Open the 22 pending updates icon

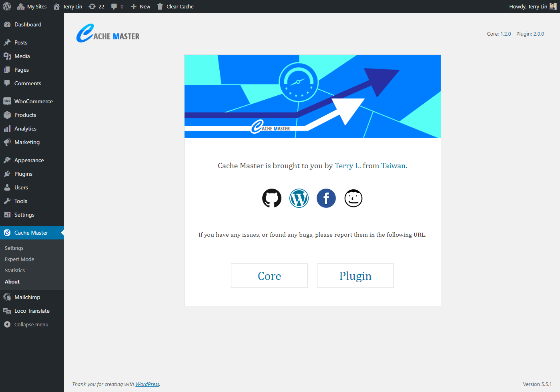[x=96, y=6]
